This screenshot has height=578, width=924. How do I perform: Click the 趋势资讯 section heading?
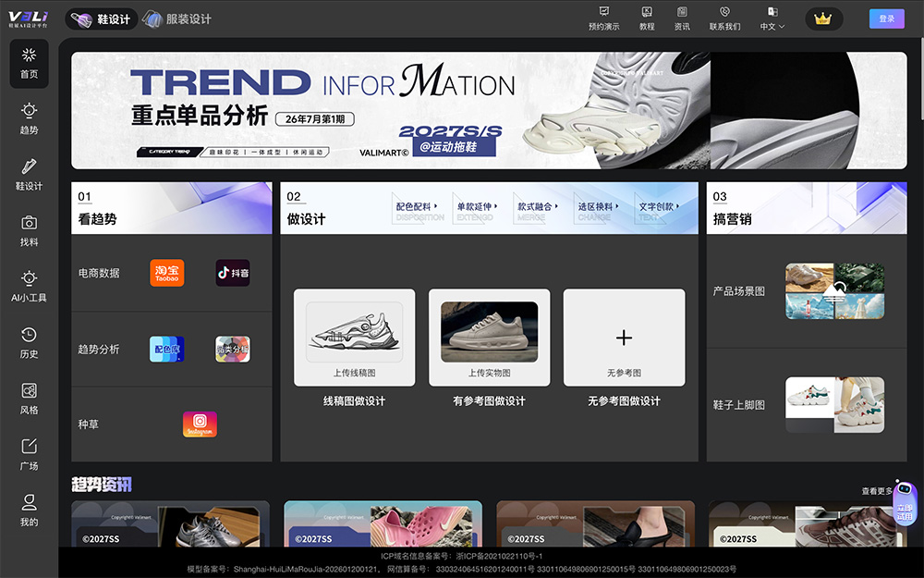coord(102,485)
